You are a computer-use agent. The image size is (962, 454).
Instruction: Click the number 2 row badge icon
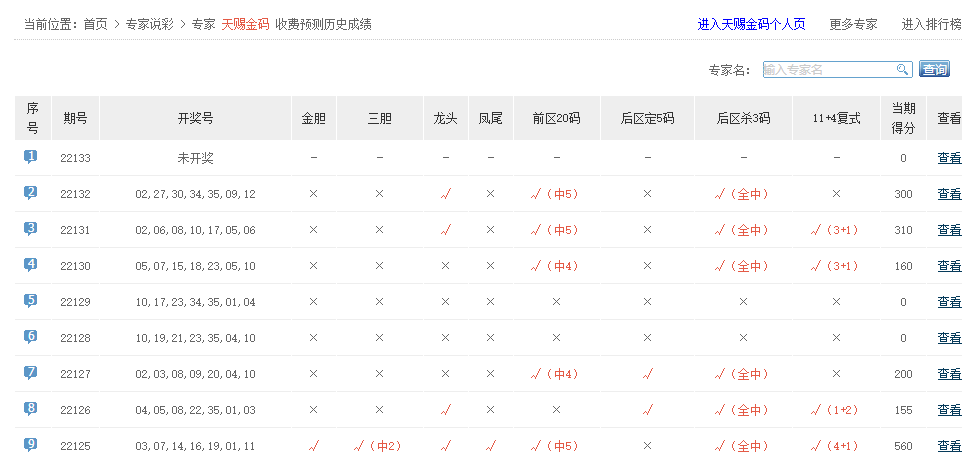31,193
